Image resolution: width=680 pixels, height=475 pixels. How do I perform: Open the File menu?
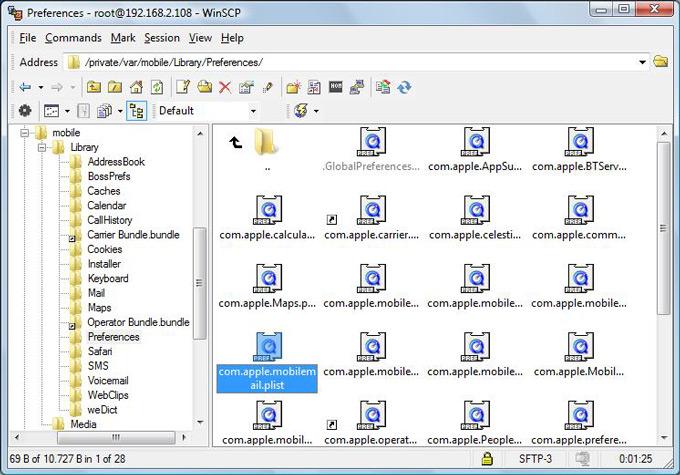[28, 38]
